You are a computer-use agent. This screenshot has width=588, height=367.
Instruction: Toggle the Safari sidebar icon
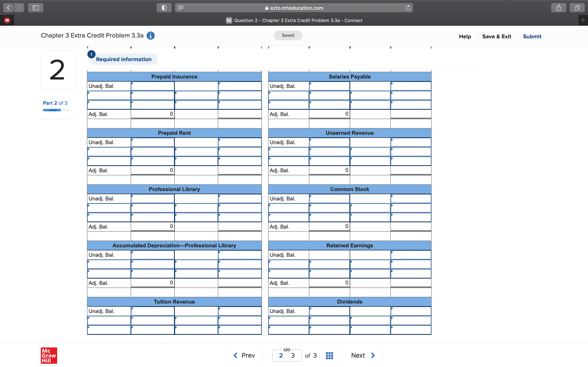coord(36,8)
